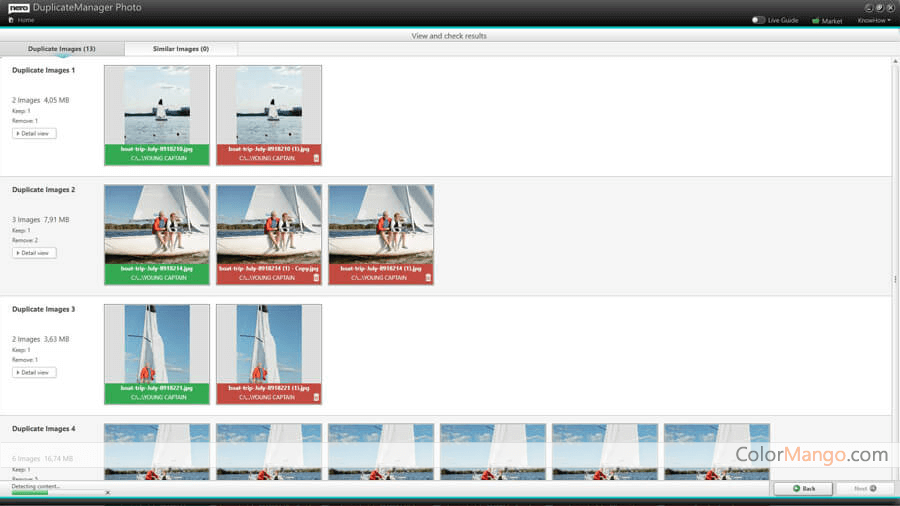
Task: Switch to Similar Images (0) tab
Action: [x=181, y=48]
